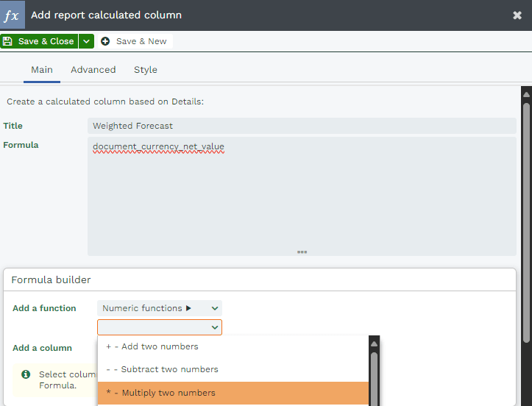Click the dialog's vertical scrollbar up arrow
Screen dimensions: 532x406
tap(526, 93)
